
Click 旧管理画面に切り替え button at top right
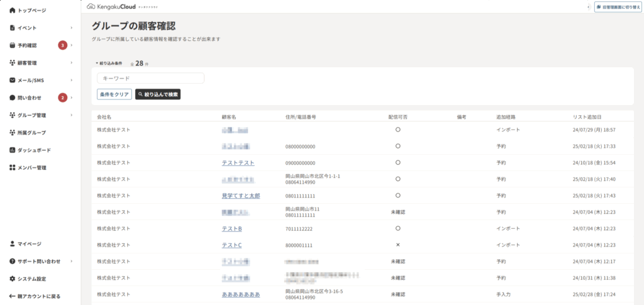click(617, 7)
